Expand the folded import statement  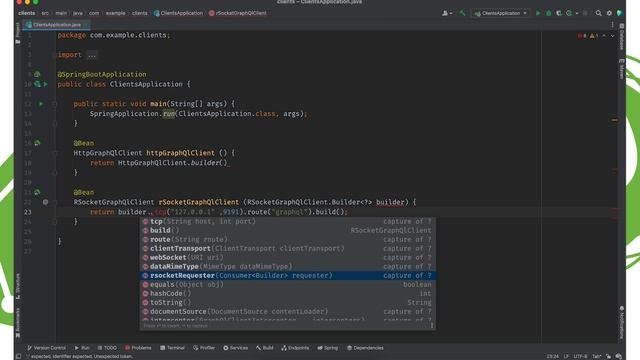click(92, 55)
